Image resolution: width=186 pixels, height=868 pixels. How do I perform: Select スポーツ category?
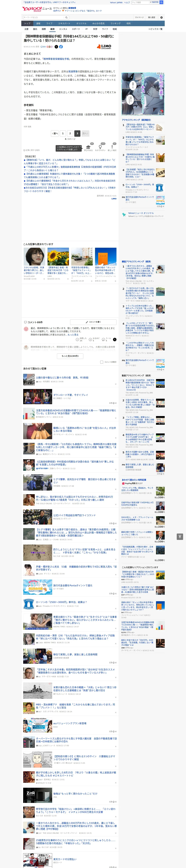(x=76, y=29)
